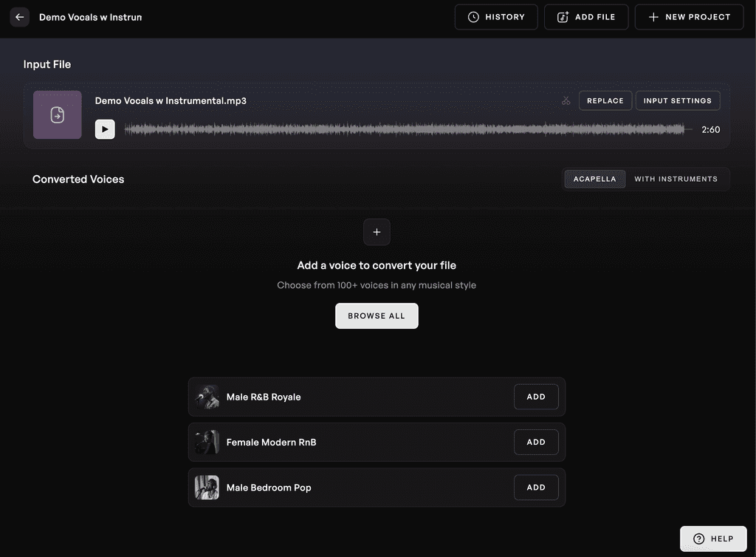Image resolution: width=756 pixels, height=557 pixels.
Task: Add the Female Modern RnB voice
Action: (536, 442)
